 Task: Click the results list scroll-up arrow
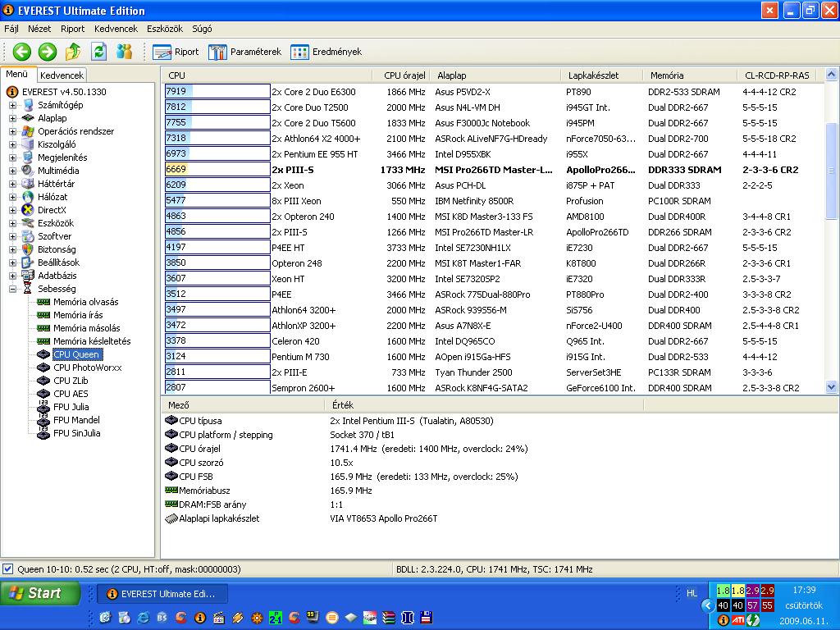831,75
